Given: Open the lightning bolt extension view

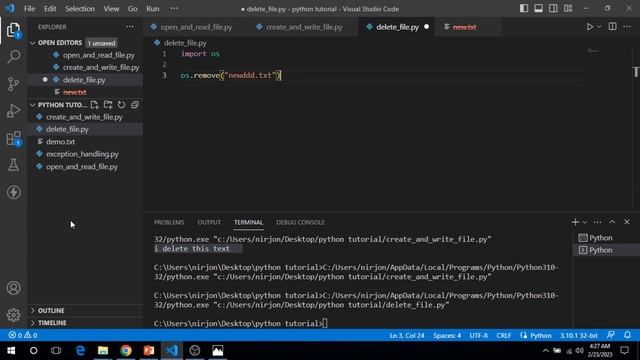Looking at the screenshot, I should pyautogui.click(x=13, y=192).
